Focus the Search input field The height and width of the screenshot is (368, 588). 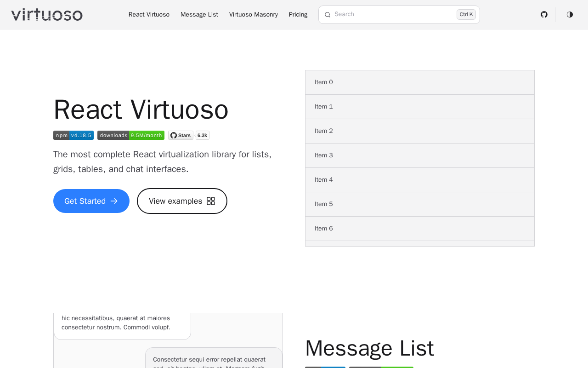click(399, 15)
